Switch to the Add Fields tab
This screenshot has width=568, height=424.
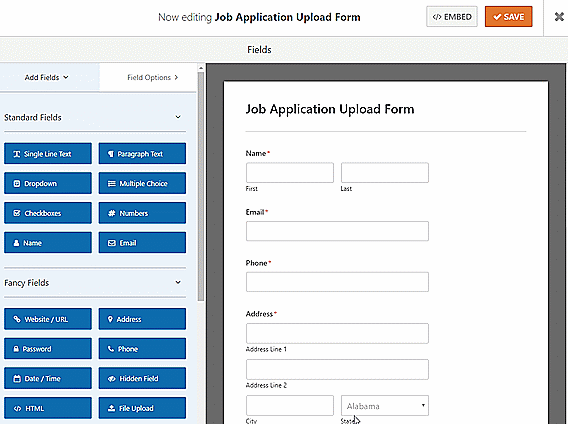[x=46, y=77]
